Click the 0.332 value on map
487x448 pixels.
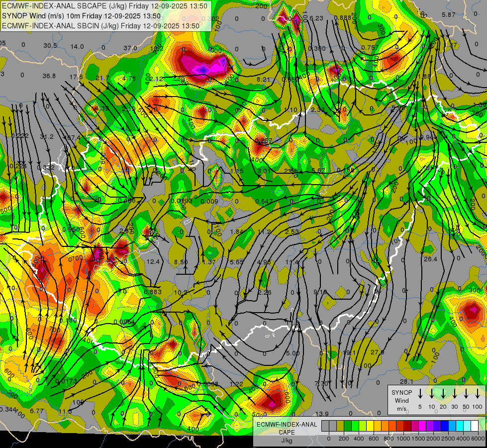click(46, 168)
